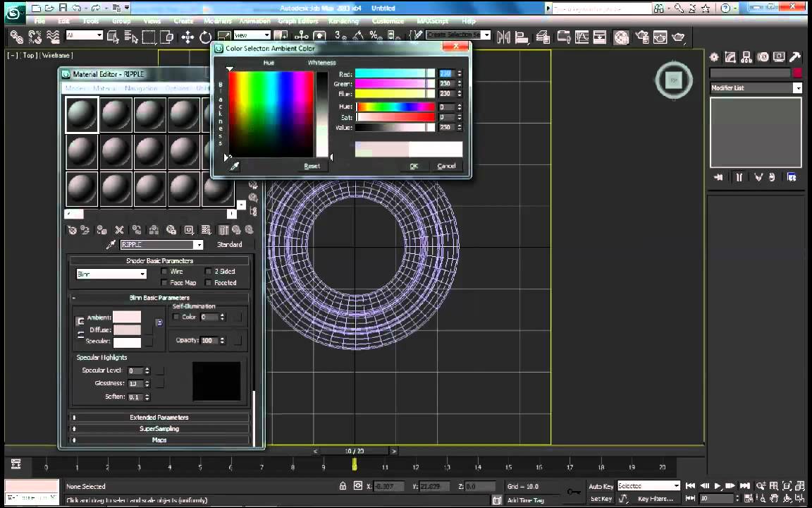
Task: Toggle Set Key animation mode
Action: [x=601, y=499]
